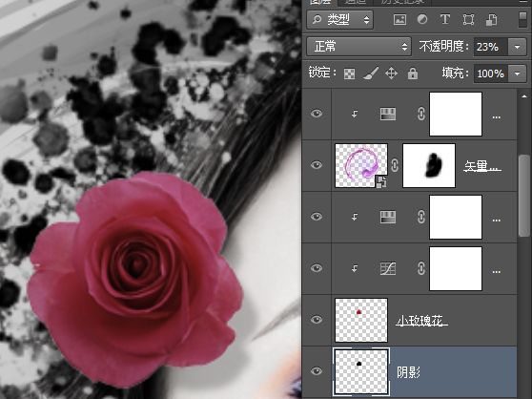Open the opacity slider dropdown arrow
Image resolution: width=532 pixels, height=399 pixels.
pos(518,47)
